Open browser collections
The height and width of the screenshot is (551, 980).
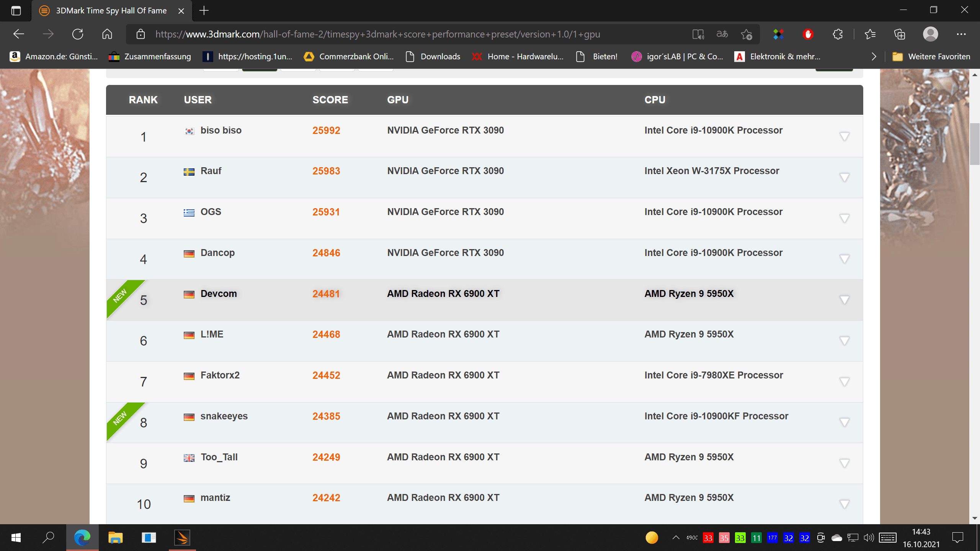coord(900,34)
